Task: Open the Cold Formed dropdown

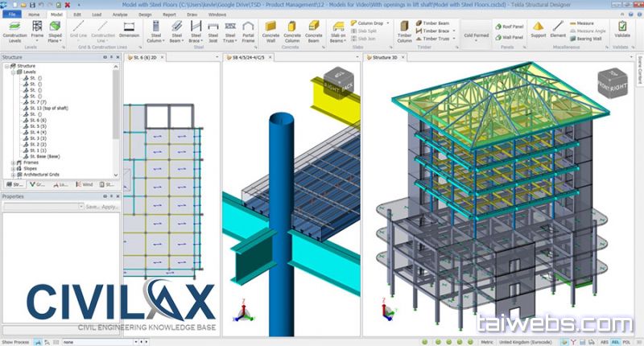Action: (x=474, y=36)
